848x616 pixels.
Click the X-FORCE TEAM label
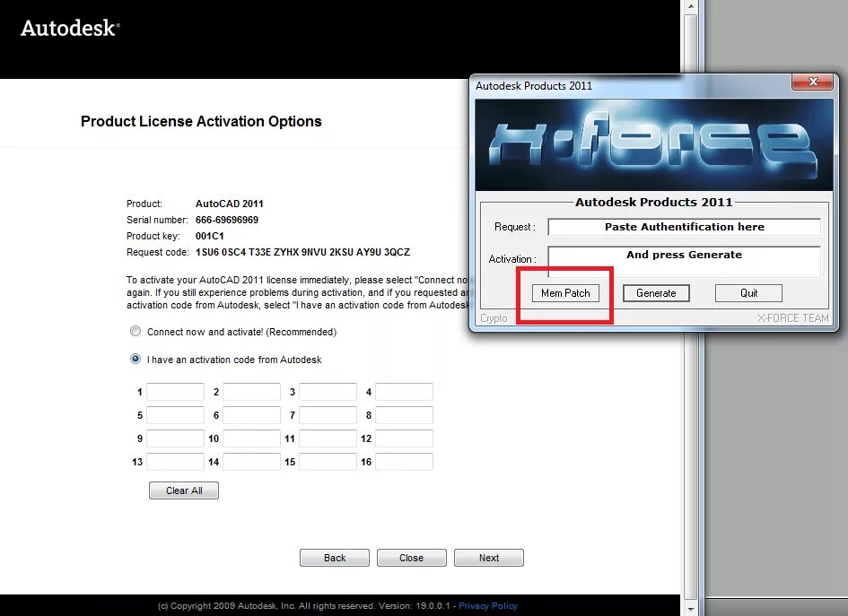[793, 318]
